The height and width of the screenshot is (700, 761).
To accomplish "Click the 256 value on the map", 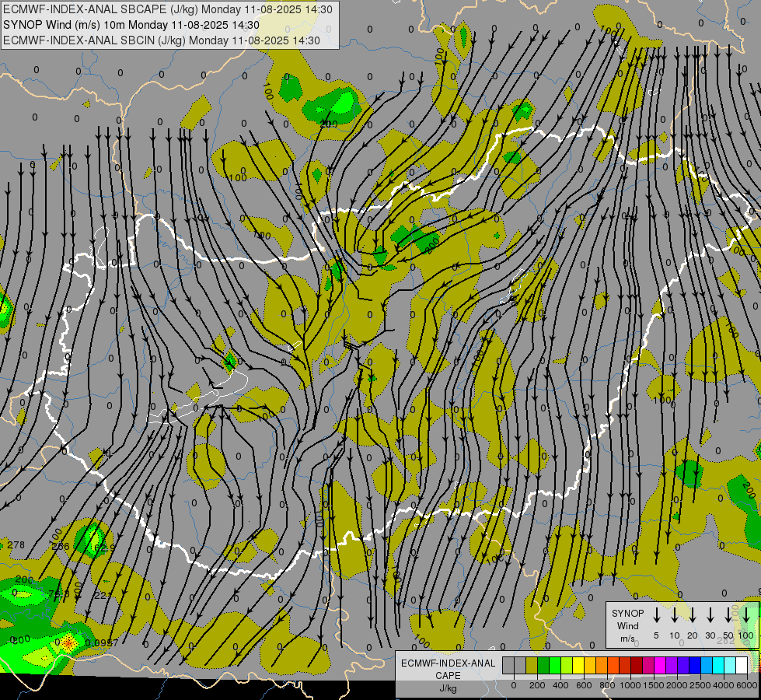I will pos(61,546).
